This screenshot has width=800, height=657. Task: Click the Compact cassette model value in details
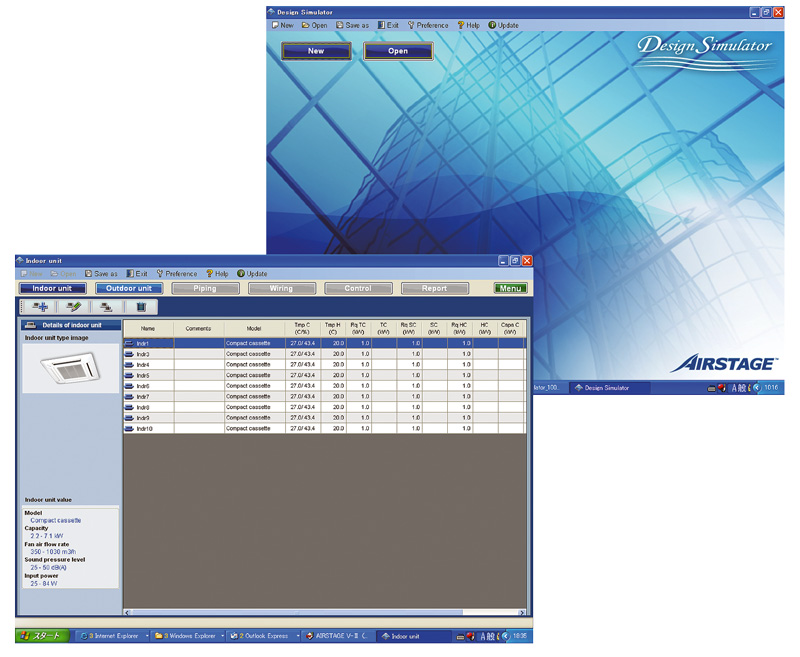56,520
